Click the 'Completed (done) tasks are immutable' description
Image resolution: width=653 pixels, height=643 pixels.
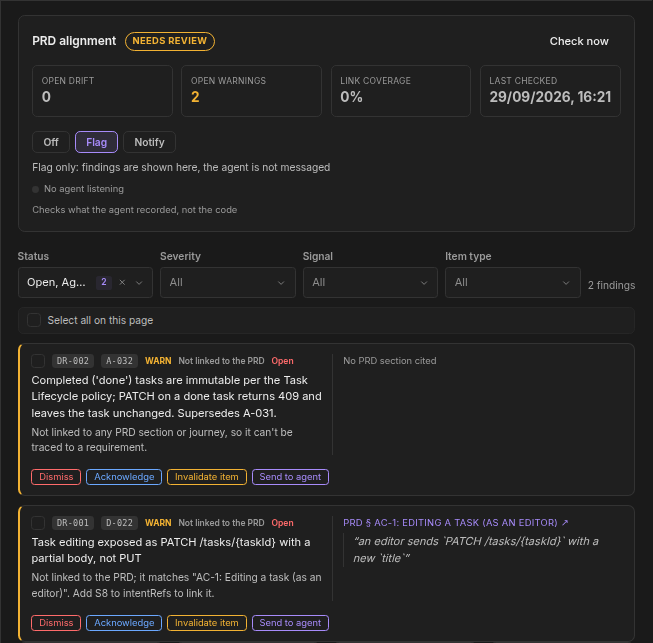176,396
